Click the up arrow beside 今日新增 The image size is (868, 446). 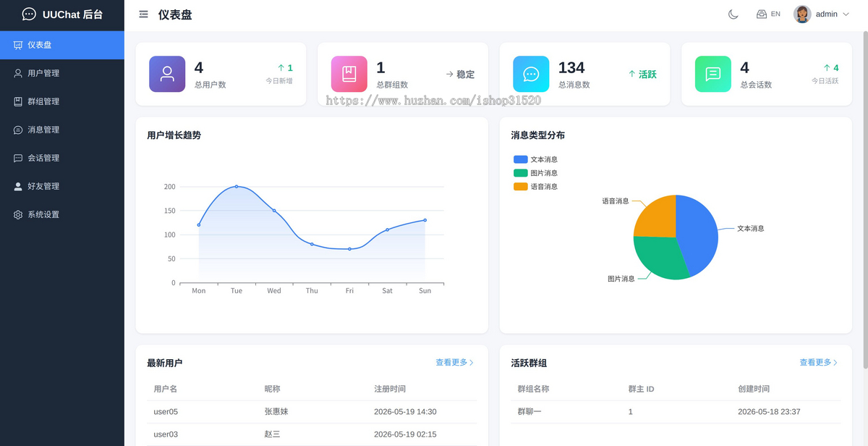coord(281,68)
